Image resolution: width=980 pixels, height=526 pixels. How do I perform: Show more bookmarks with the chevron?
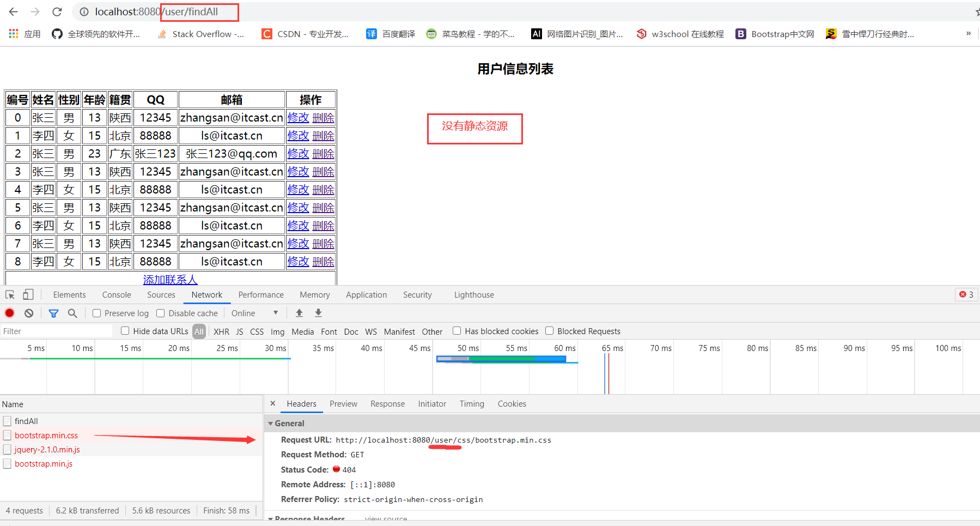pos(968,34)
